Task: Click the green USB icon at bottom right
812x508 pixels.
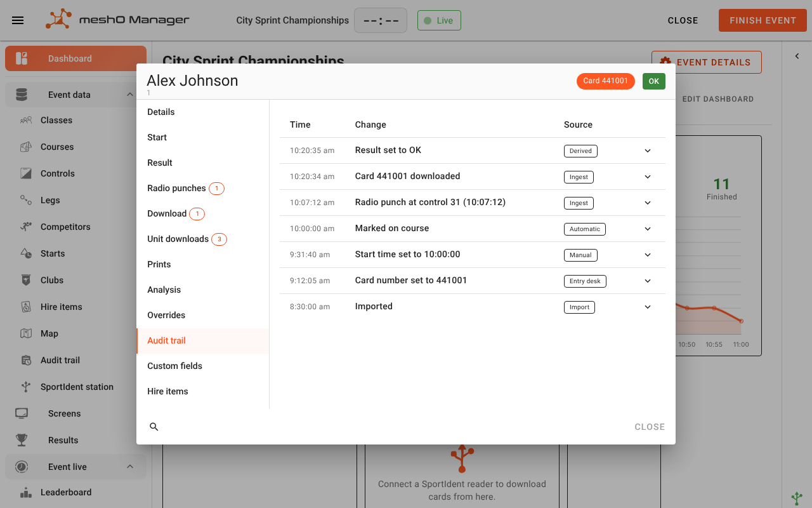Action: [797, 498]
